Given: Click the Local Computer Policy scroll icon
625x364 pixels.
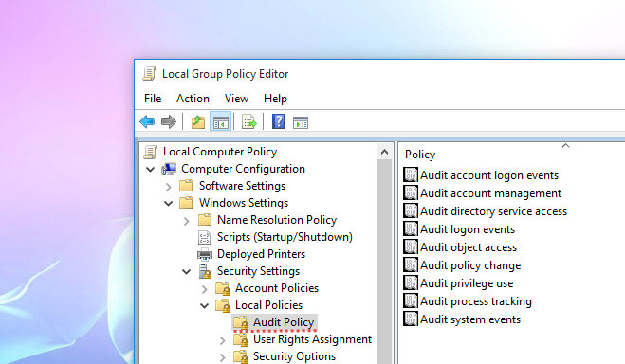Looking at the screenshot, I should pos(150,152).
